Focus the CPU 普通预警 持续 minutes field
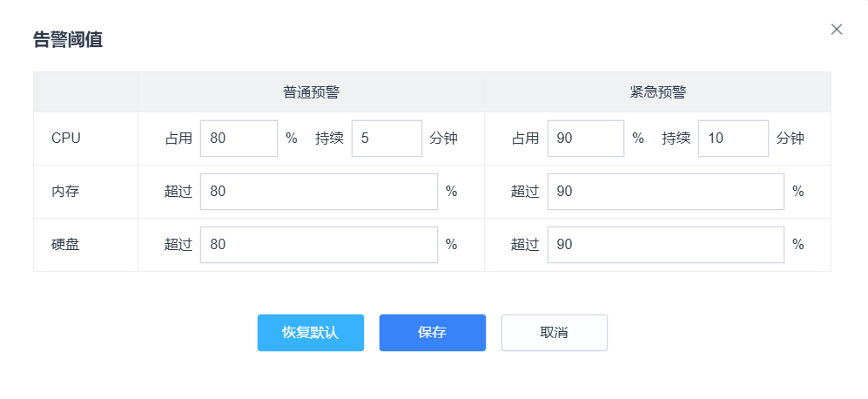 [x=387, y=139]
